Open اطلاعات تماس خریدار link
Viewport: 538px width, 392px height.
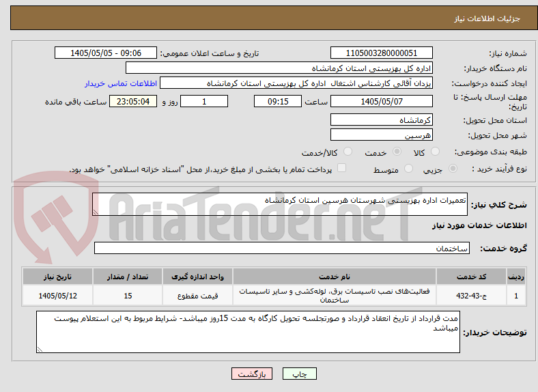click(121, 83)
